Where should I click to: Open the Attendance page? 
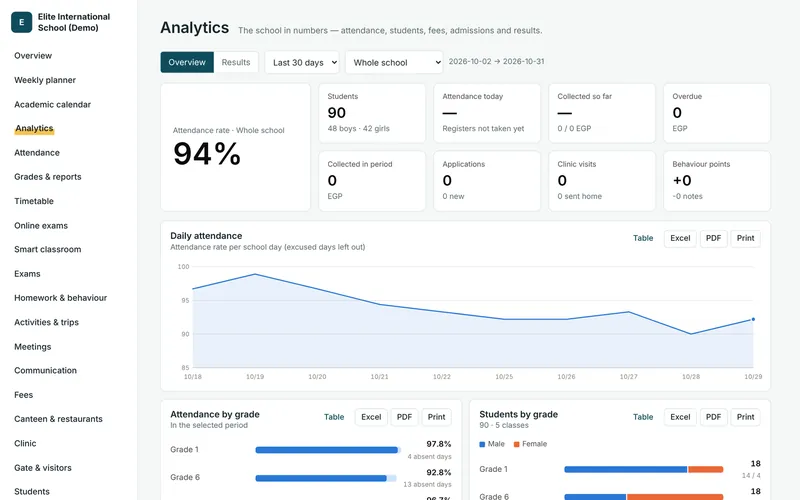point(37,153)
